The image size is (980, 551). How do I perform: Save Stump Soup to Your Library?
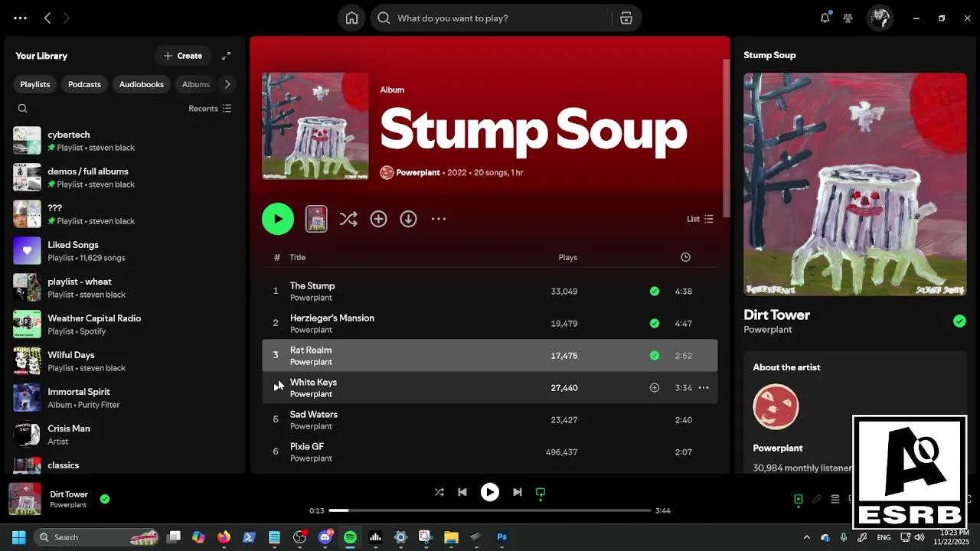click(x=378, y=219)
